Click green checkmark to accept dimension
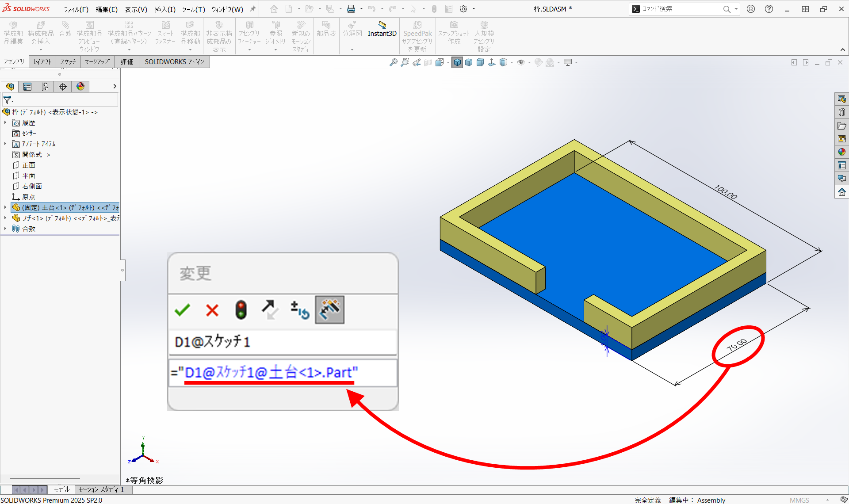The height and width of the screenshot is (504, 849). tap(182, 310)
